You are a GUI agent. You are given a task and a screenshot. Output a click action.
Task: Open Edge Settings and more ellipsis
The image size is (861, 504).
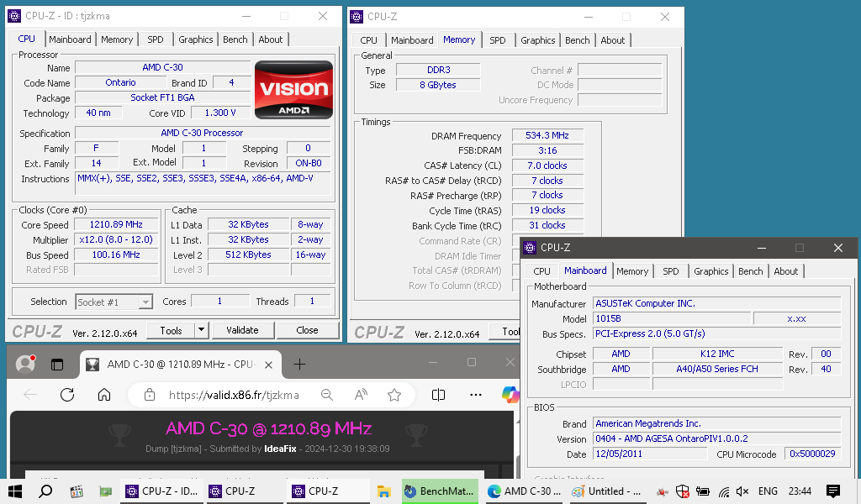pyautogui.click(x=476, y=395)
